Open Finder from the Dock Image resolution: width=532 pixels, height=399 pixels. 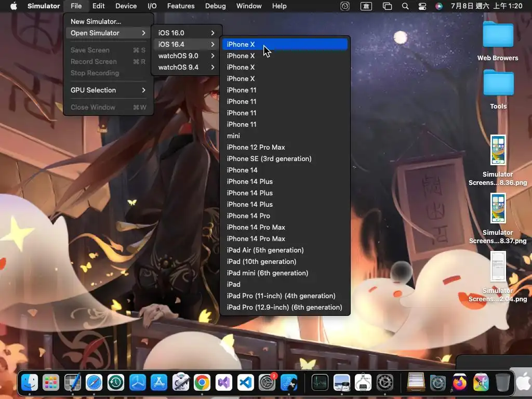tap(30, 383)
